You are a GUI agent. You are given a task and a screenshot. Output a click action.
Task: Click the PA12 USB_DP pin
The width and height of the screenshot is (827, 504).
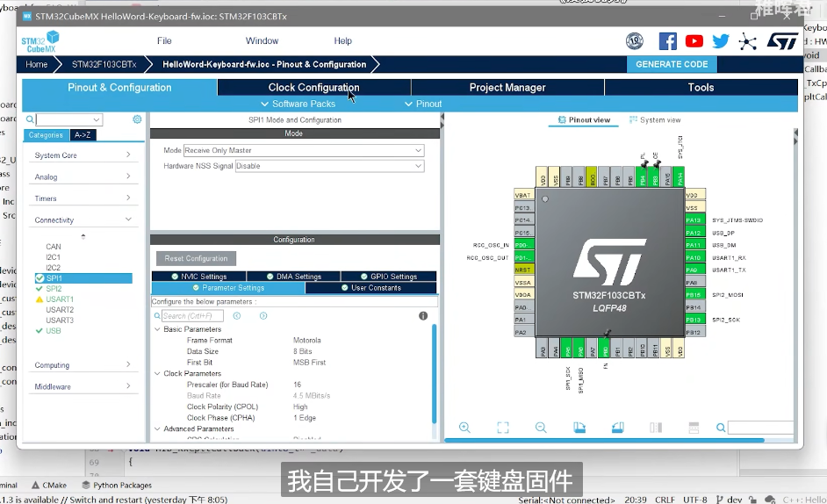tap(695, 233)
